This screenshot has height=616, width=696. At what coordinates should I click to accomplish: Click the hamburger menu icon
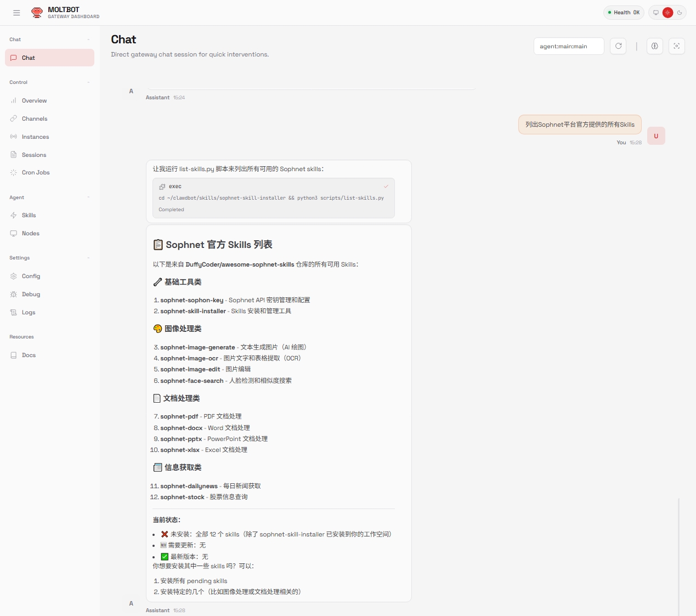coord(16,13)
